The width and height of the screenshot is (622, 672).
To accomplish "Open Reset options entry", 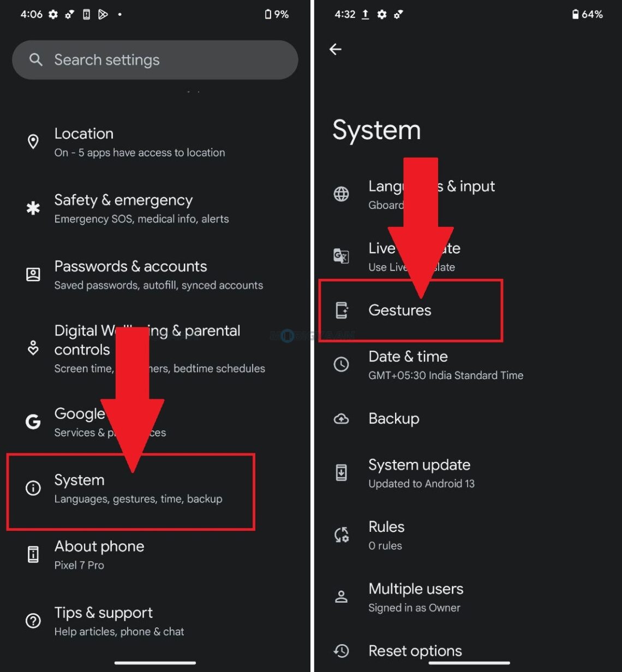I will coord(415,651).
